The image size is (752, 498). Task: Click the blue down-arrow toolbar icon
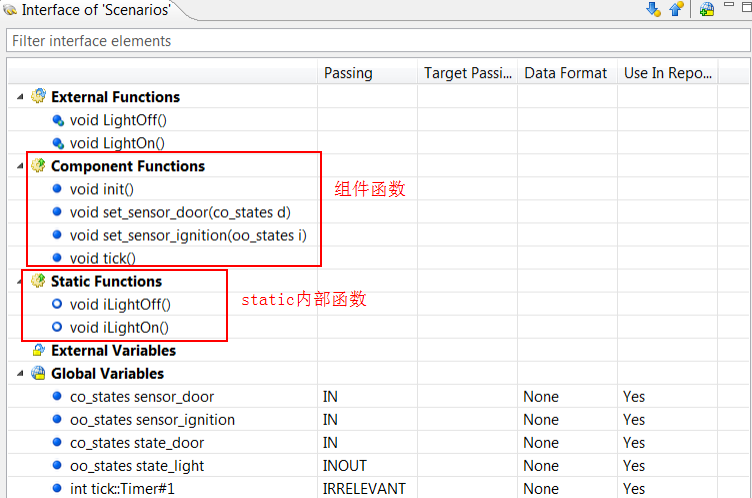click(x=653, y=9)
